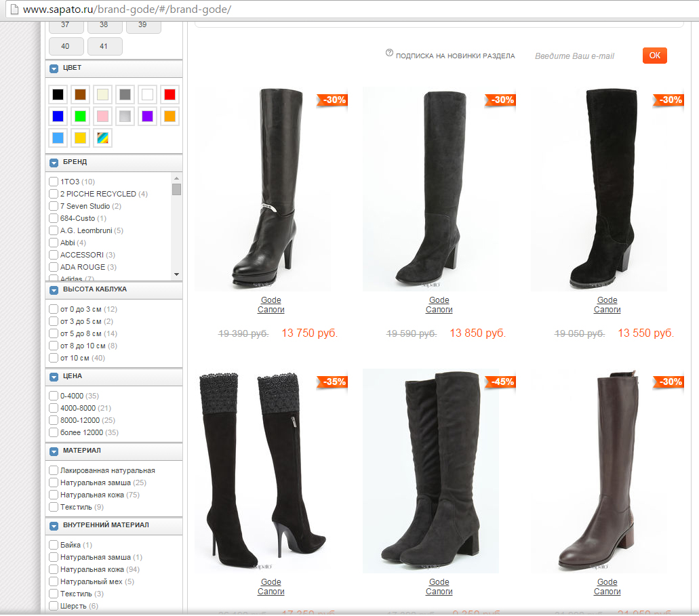Open Gode link under the first boot
The height and width of the screenshot is (616, 699).
pos(271,300)
